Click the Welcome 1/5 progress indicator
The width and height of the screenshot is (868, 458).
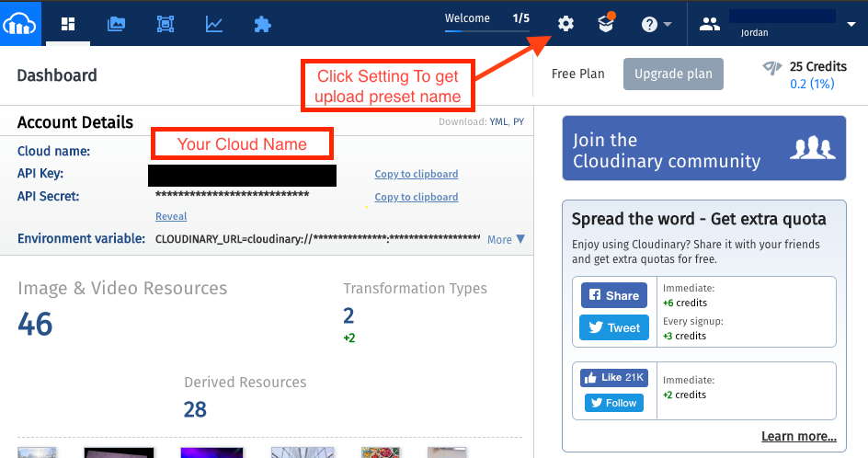[487, 21]
